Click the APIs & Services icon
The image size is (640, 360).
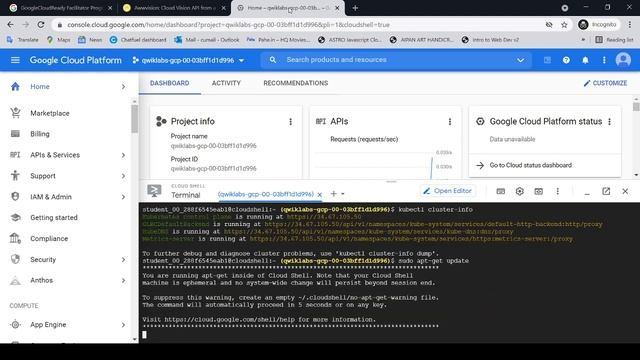[15, 155]
